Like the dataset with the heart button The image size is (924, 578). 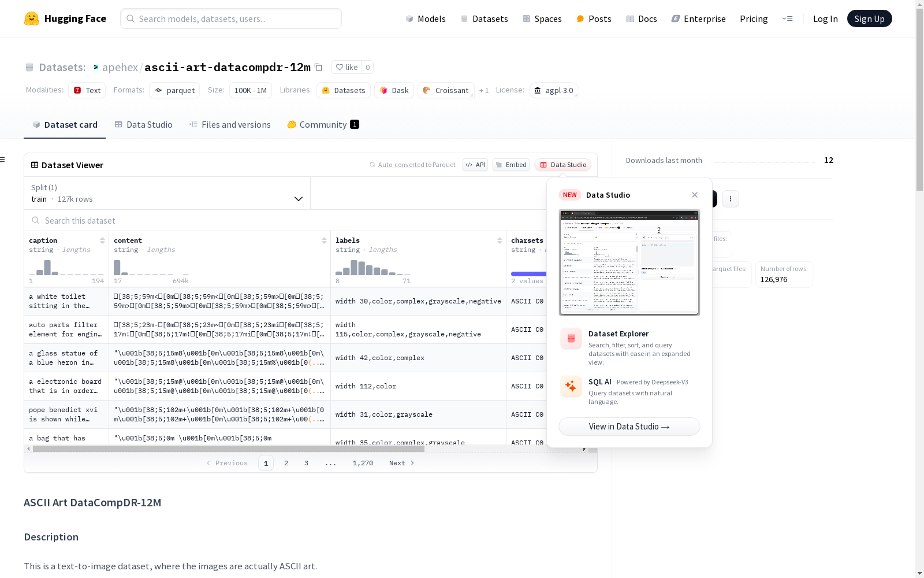click(347, 67)
